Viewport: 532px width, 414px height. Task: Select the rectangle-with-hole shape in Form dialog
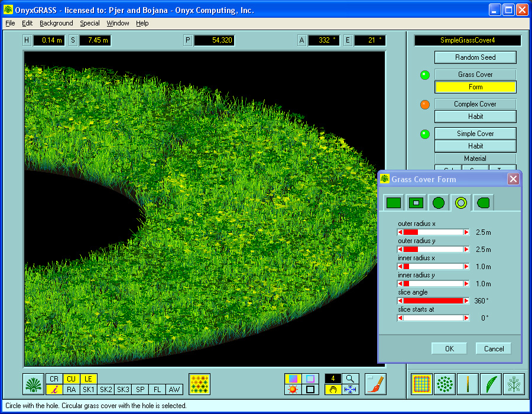(x=416, y=202)
